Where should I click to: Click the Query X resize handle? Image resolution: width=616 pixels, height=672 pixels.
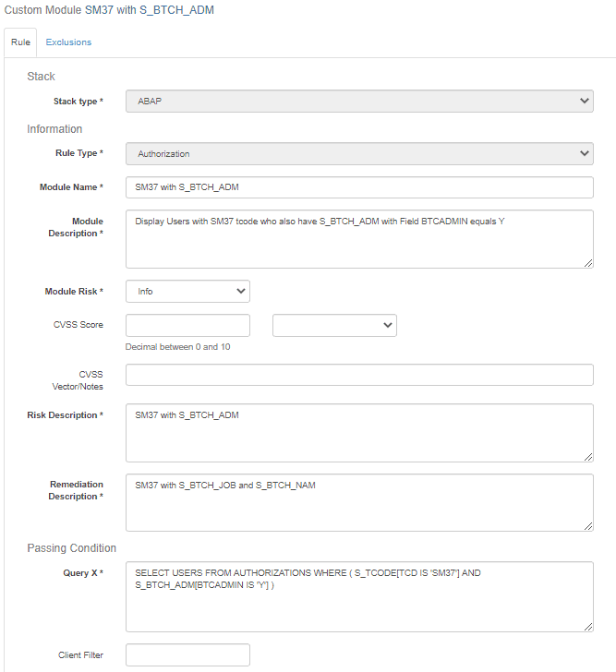point(588,627)
